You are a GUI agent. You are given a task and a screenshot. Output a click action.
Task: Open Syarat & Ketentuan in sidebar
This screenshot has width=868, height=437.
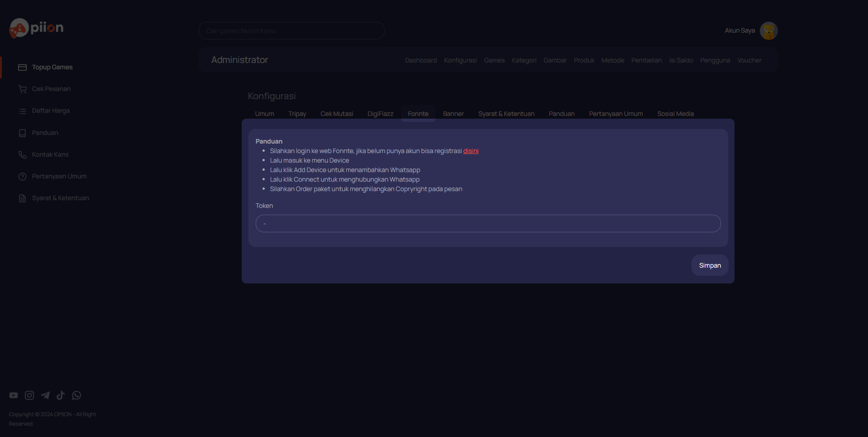60,198
